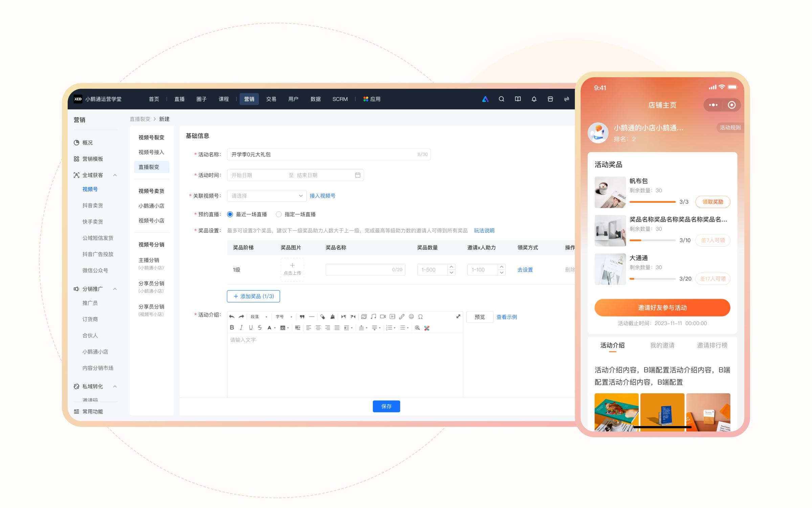Click 添加奖品 (1/3) button
This screenshot has height=508, width=812.
click(253, 296)
